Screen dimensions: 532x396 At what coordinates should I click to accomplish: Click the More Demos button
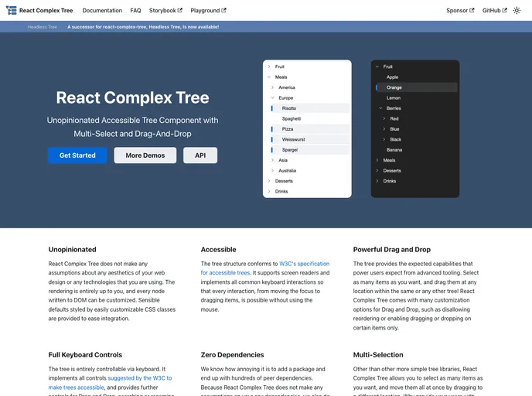(x=145, y=155)
